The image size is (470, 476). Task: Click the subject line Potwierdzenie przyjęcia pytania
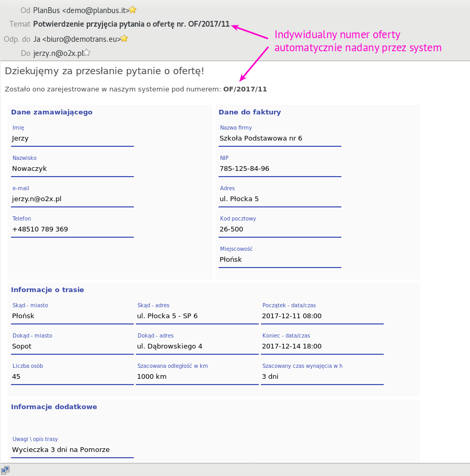point(131,24)
